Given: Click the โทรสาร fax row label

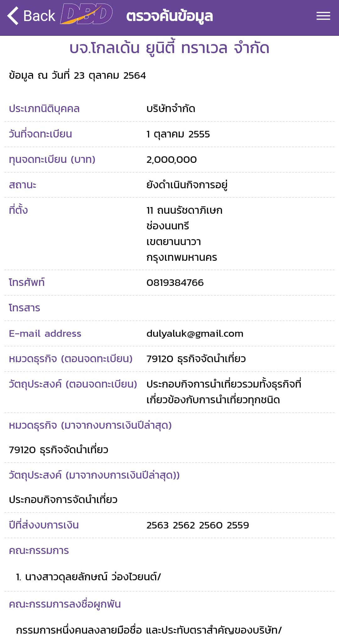Looking at the screenshot, I should click(x=24, y=308).
